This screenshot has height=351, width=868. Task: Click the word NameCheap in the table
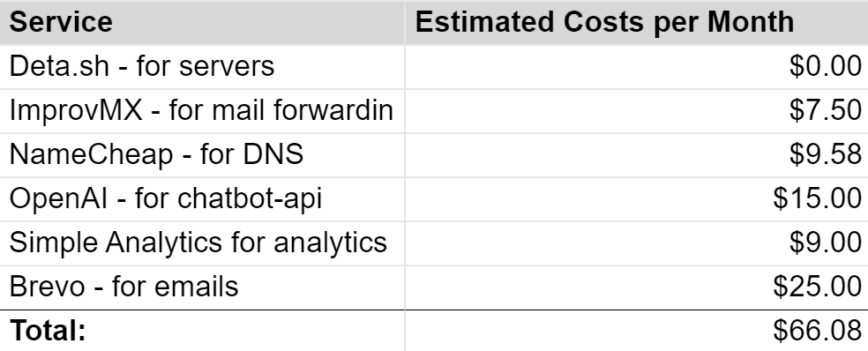point(92,155)
